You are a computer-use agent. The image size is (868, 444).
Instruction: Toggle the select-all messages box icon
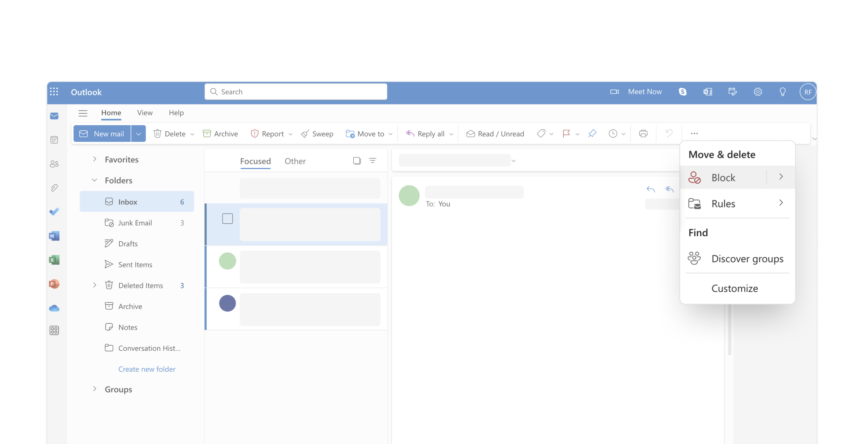click(x=357, y=161)
